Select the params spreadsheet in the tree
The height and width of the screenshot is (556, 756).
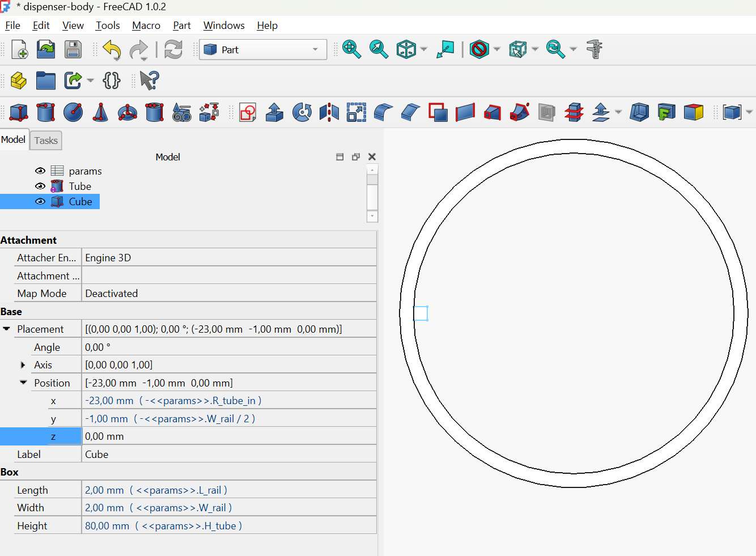85,171
